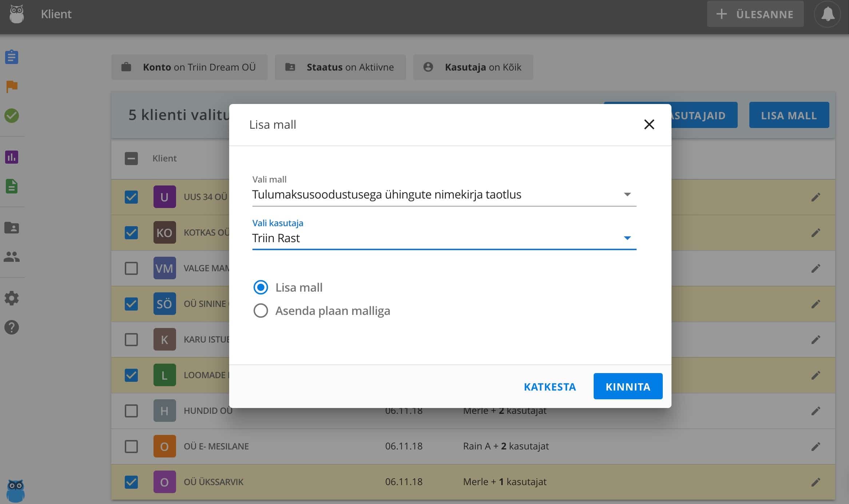Viewport: 849px width, 504px height.
Task: Click KATKESTA to cancel the dialog
Action: [550, 387]
